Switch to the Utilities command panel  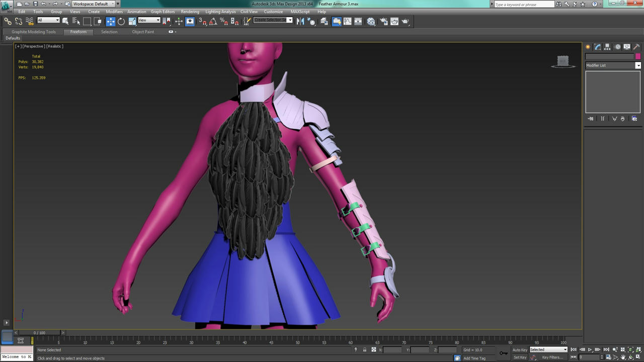pyautogui.click(x=637, y=47)
